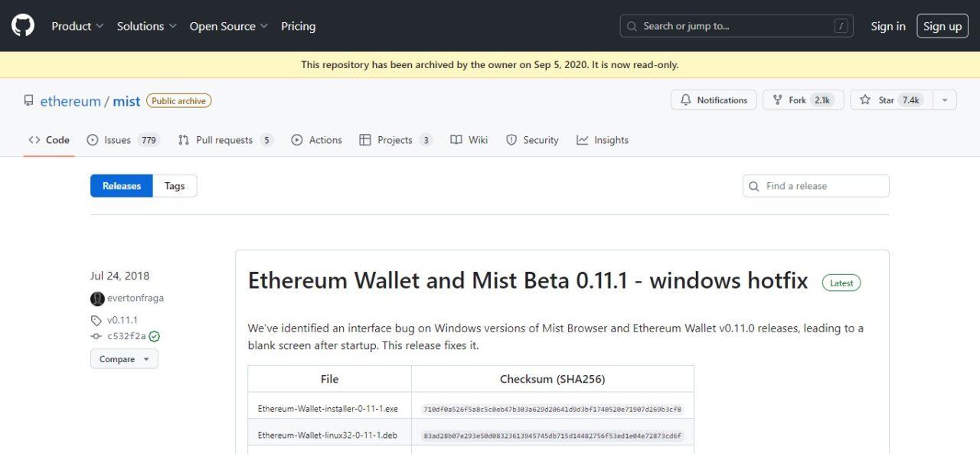This screenshot has width=980, height=454.
Task: Select the Releases toggle button
Action: point(122,186)
